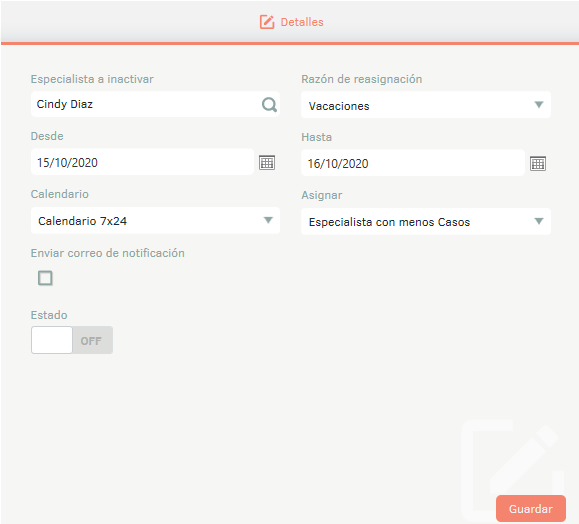Open the Hasta calendar picker icon
Image resolution: width=579 pixels, height=524 pixels.
[x=538, y=164]
